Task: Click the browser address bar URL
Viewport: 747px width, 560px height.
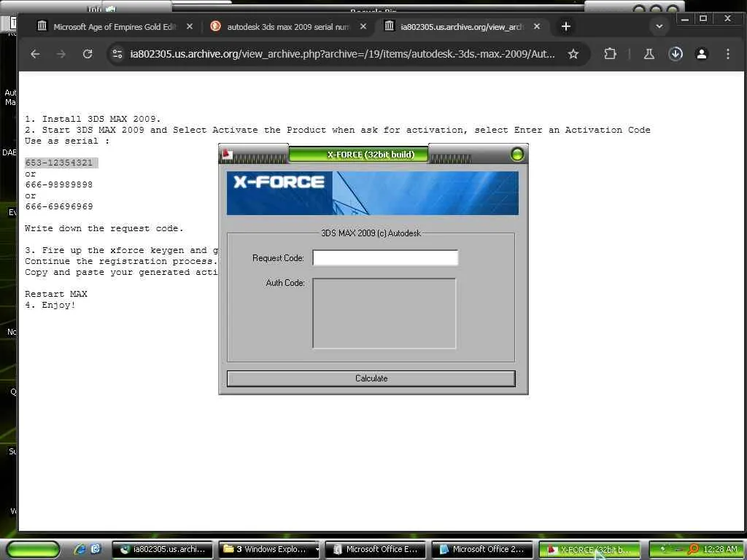Action: click(x=342, y=54)
